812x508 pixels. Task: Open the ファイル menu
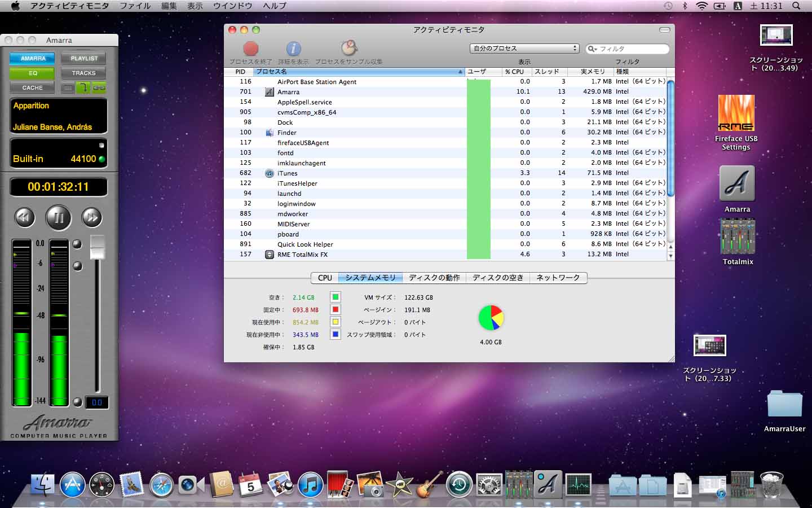click(x=135, y=6)
